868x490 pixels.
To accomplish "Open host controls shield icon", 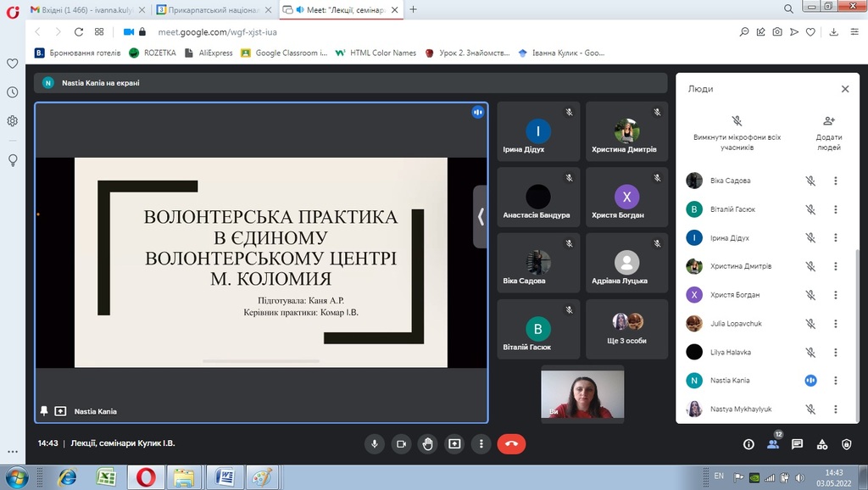I will pos(846,443).
